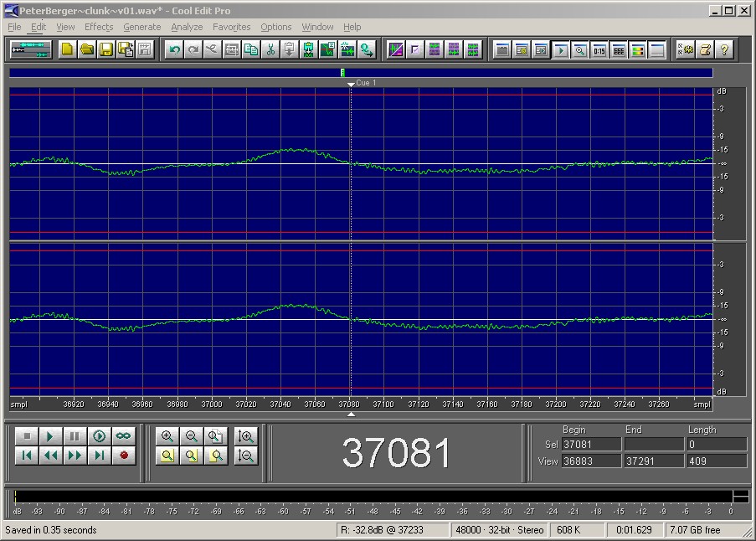The image size is (756, 541).
Task: Click the Convert Sample Type icon
Action: click(367, 49)
